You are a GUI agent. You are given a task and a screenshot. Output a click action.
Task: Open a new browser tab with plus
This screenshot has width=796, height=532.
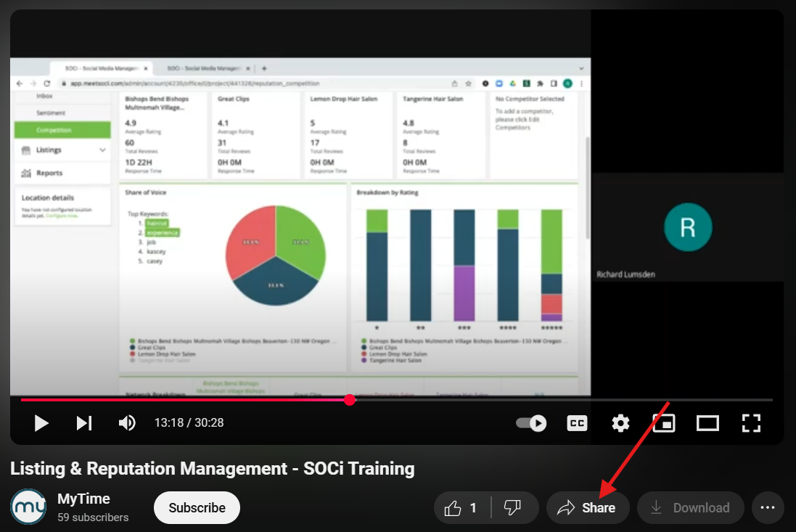coord(264,68)
